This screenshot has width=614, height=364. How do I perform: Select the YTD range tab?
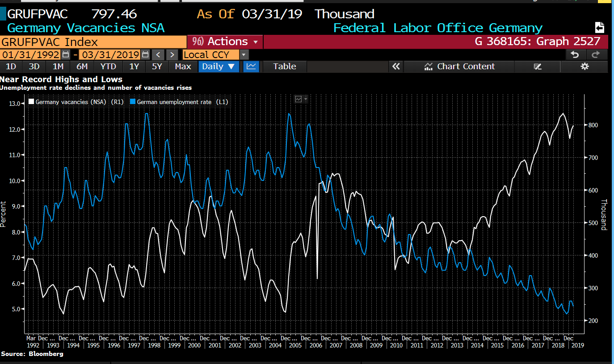(x=108, y=67)
